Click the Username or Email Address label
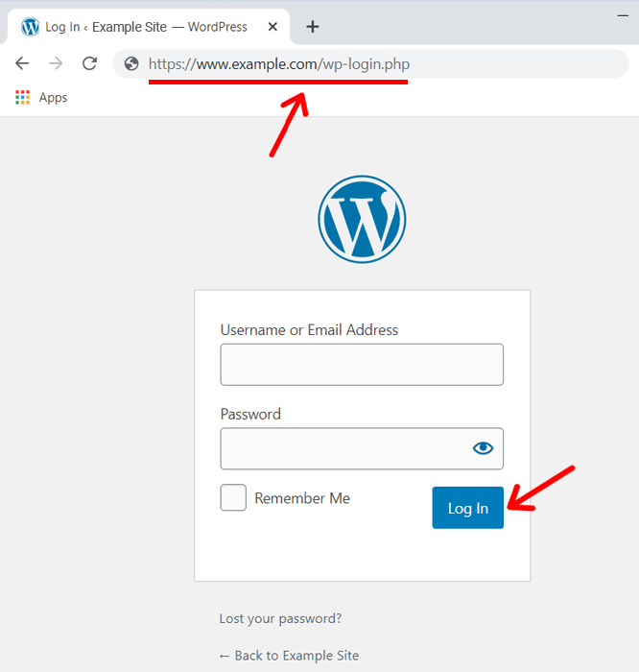Viewport: 639px width, 672px height. [x=309, y=330]
